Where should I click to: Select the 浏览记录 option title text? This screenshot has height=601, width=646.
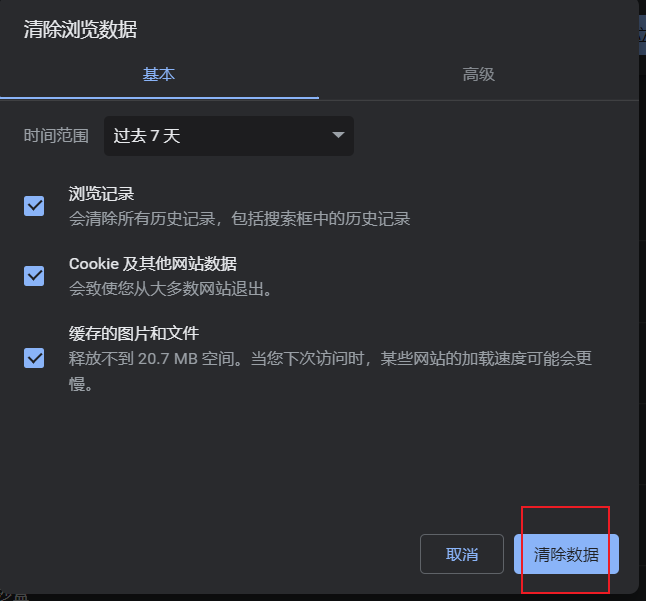(x=101, y=194)
